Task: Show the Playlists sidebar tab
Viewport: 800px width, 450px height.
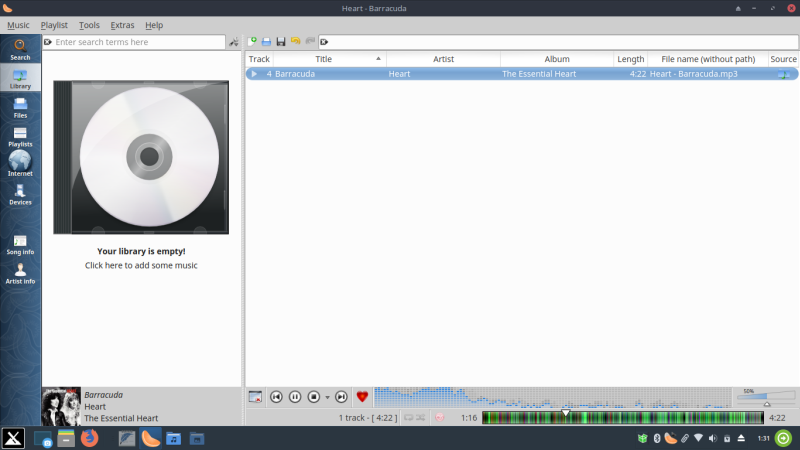Action: [x=20, y=136]
